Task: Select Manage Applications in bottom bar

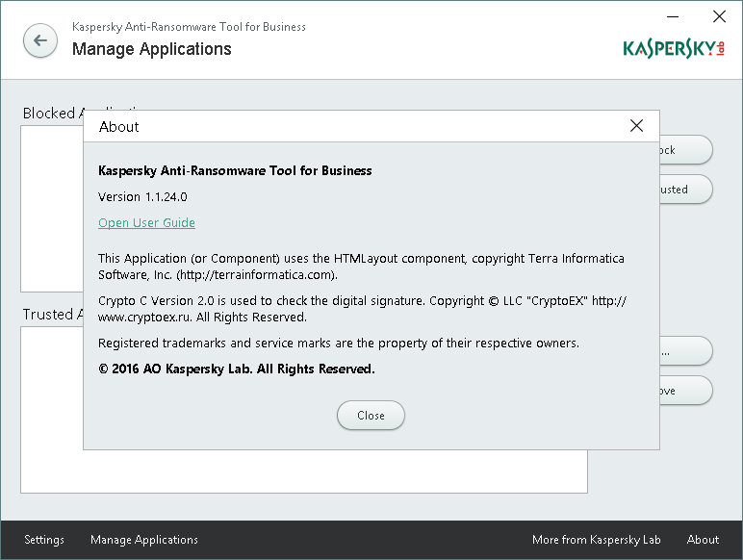Action: (x=144, y=540)
